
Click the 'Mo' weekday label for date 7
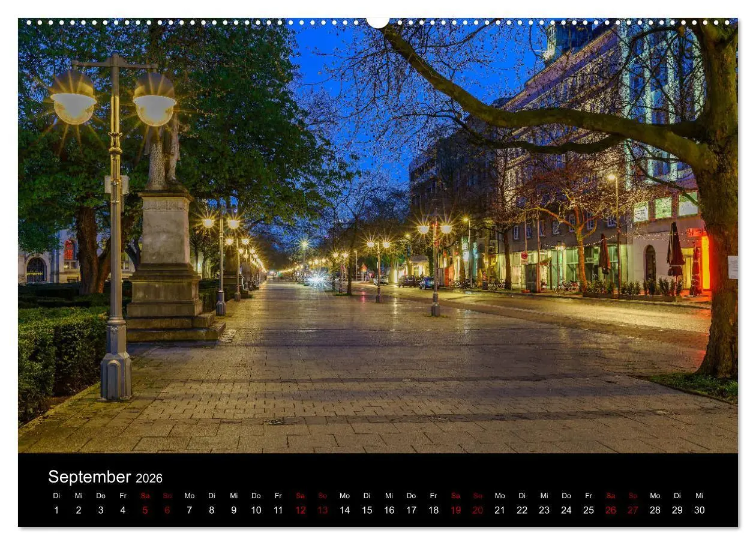(190, 496)
